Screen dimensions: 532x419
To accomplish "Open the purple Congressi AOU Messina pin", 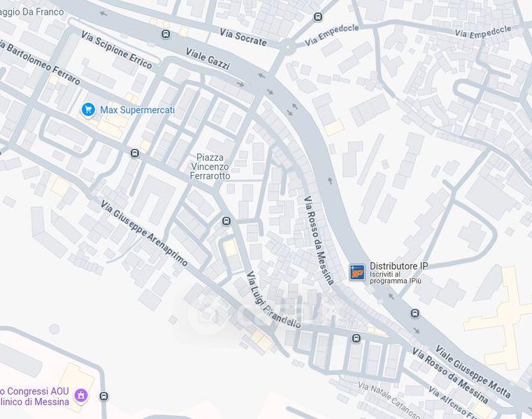I will coord(81,395).
